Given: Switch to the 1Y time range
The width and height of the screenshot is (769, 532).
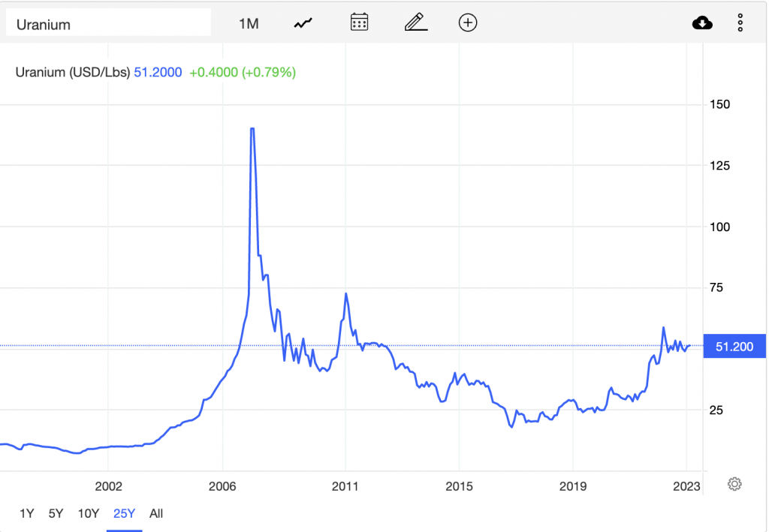Looking at the screenshot, I should (x=26, y=513).
